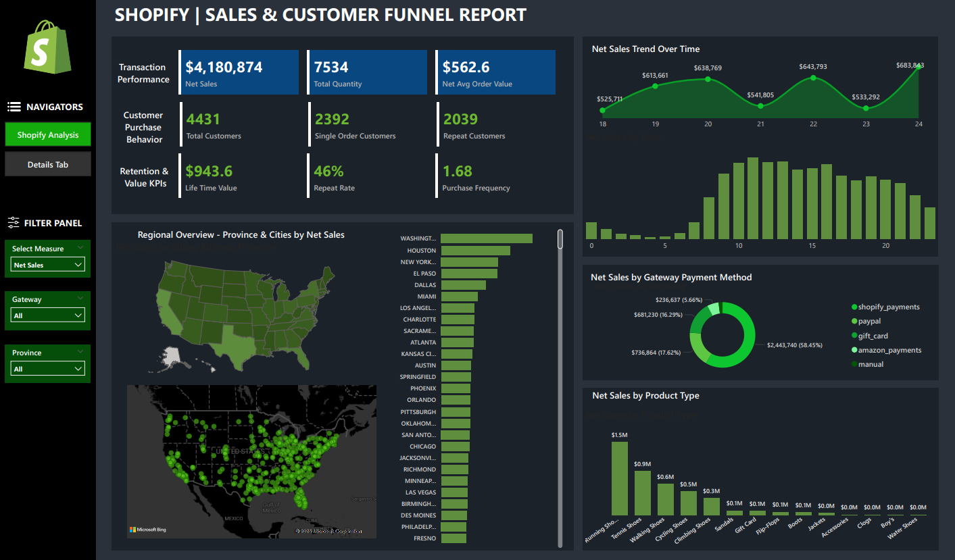Click the $4,180,874 Net Sales card

point(239,72)
